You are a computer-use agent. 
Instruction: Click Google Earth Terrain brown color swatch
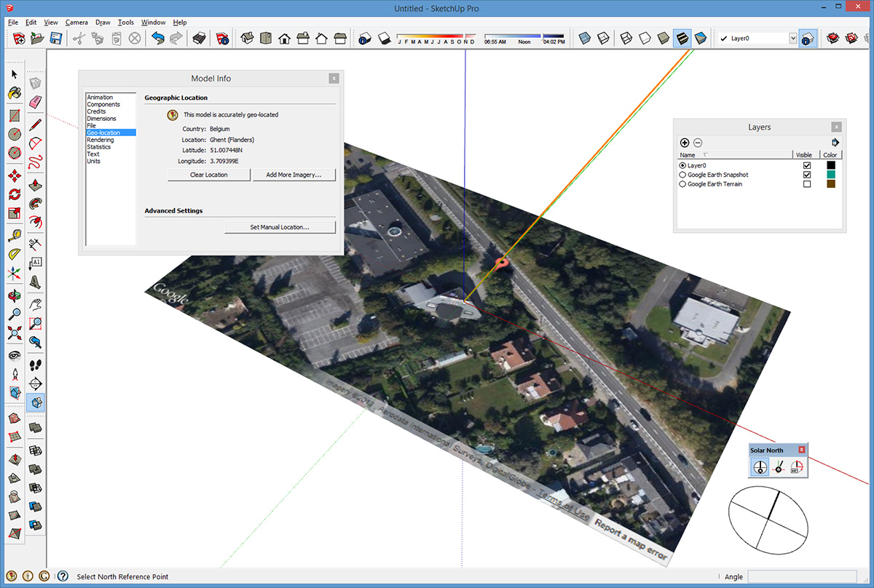click(831, 184)
